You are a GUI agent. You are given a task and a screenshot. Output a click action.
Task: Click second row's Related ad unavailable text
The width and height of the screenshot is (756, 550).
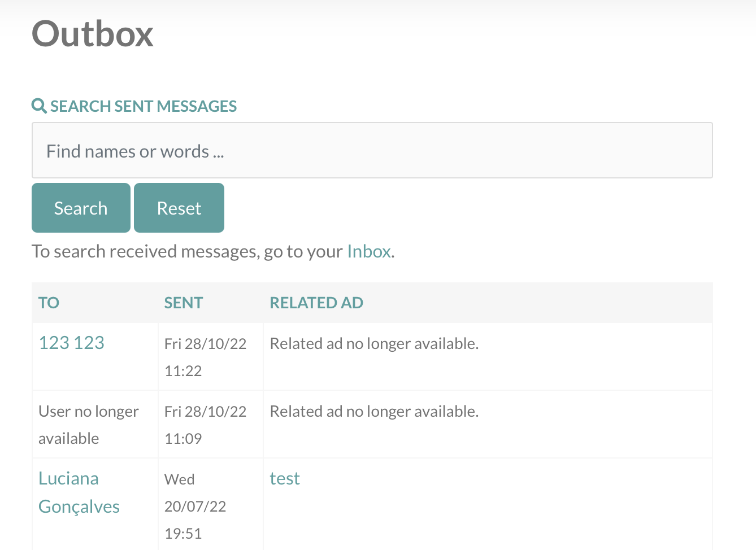(374, 411)
